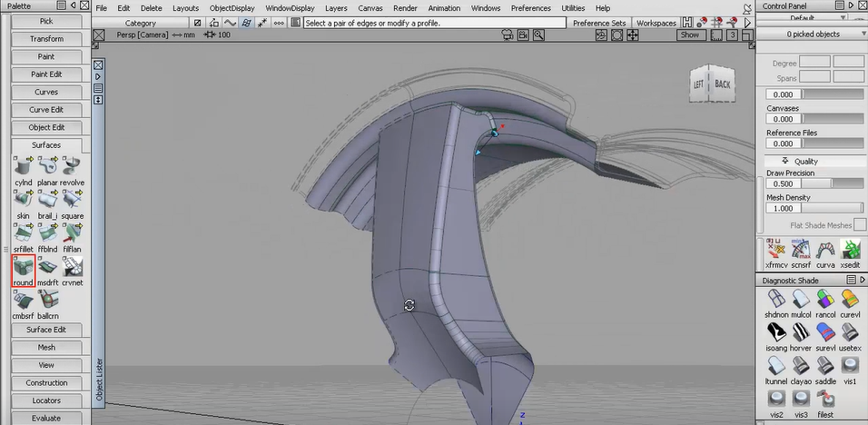868x425 pixels.
Task: Open the Curve Edit palette tab
Action: pos(46,110)
